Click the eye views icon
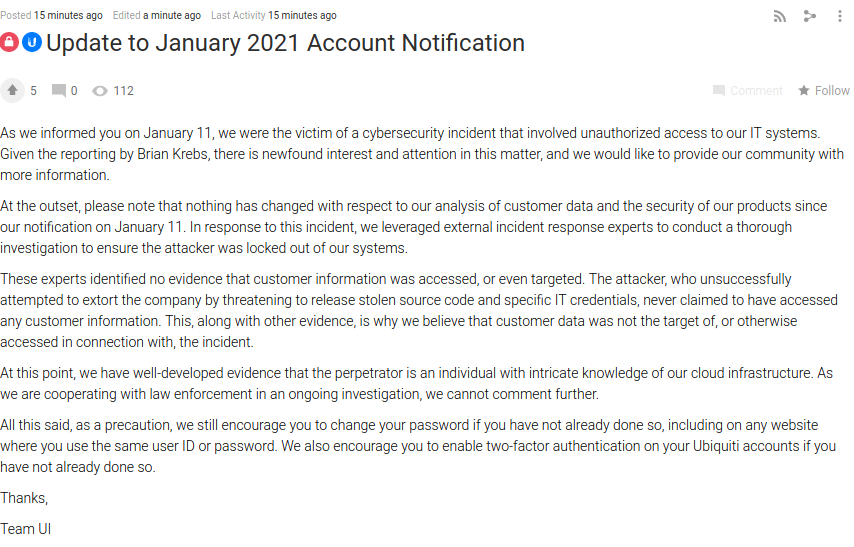854x547 pixels. coord(100,91)
